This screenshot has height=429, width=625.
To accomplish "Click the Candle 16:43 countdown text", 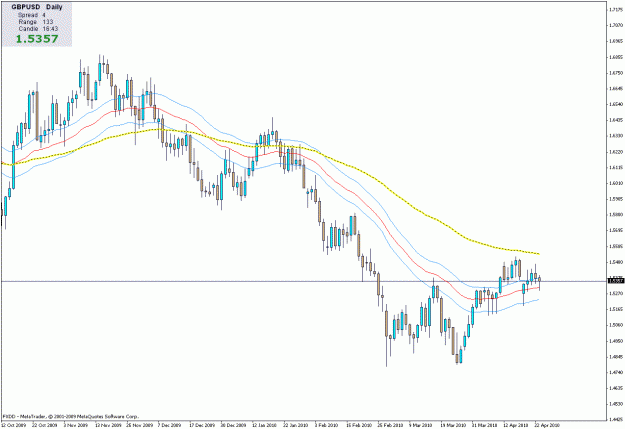I will [x=38, y=29].
